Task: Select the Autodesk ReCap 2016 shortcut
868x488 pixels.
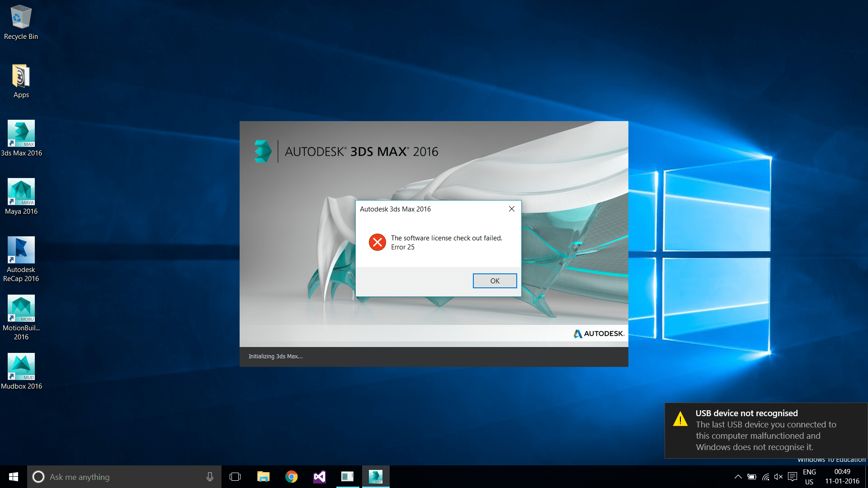Action: pyautogui.click(x=21, y=259)
